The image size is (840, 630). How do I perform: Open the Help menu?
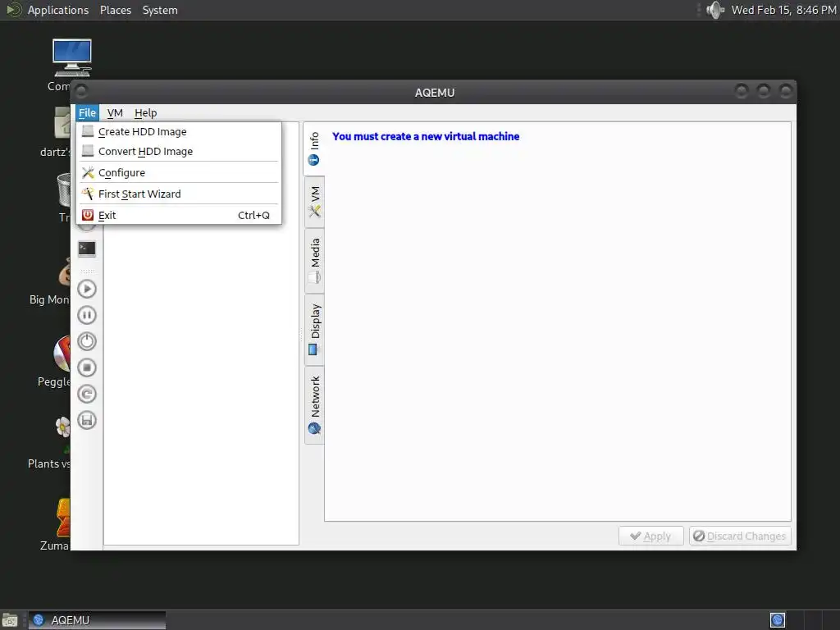[145, 113]
